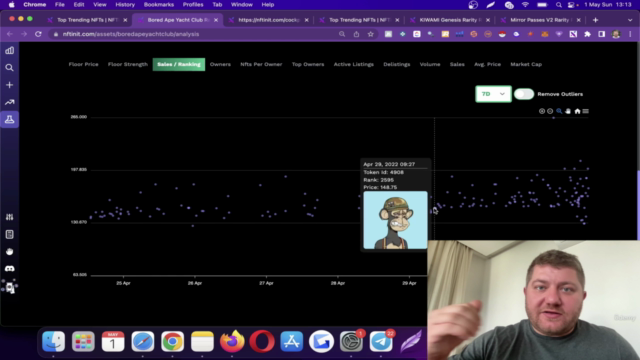The width and height of the screenshot is (640, 360).
Task: Switch to the Active Listings tab
Action: (x=353, y=64)
